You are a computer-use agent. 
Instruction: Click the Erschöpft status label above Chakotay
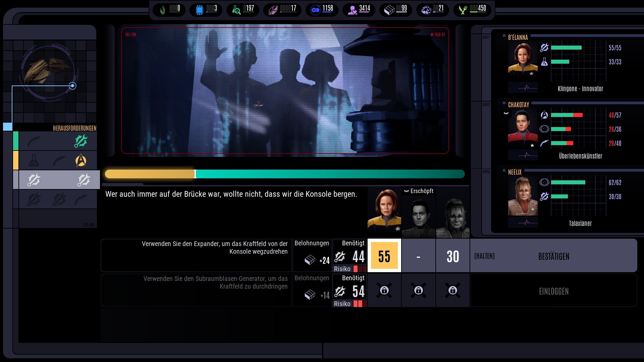point(419,191)
